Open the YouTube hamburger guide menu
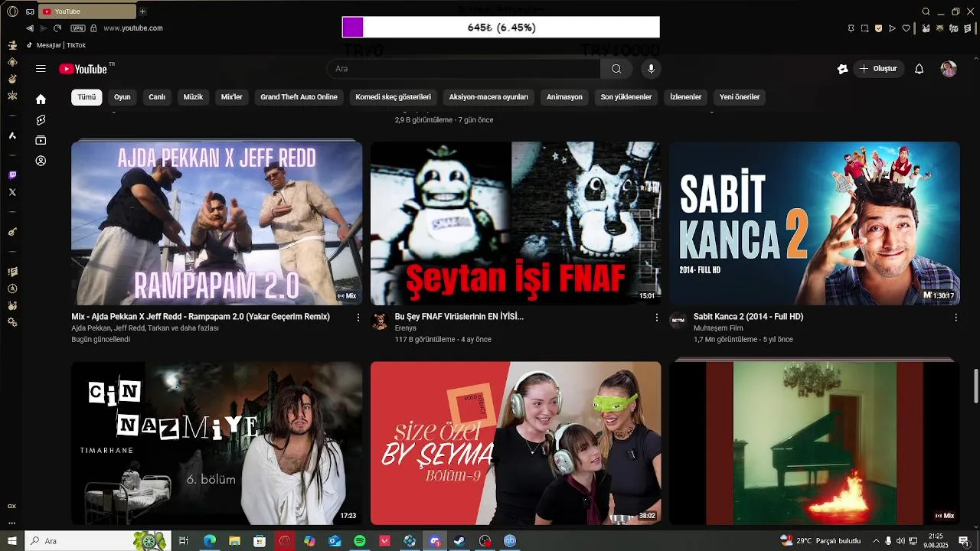The height and width of the screenshot is (551, 980). (41, 69)
